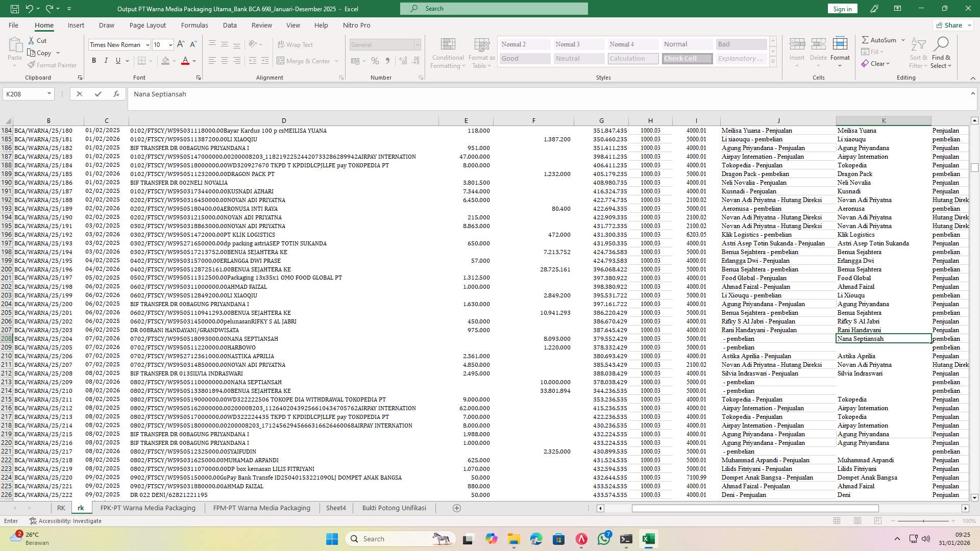The height and width of the screenshot is (551, 980).
Task: Toggle bold formatting
Action: 94,60
